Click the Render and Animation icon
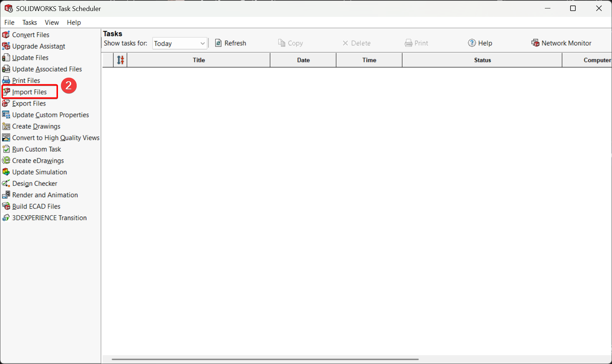Screen dimensions: 612x364 point(6,195)
